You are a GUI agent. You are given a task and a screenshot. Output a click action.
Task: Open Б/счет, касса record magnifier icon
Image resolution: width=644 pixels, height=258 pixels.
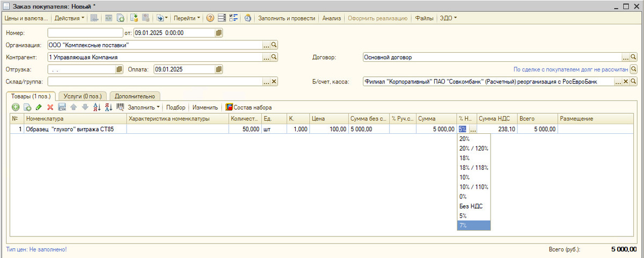[x=633, y=82]
